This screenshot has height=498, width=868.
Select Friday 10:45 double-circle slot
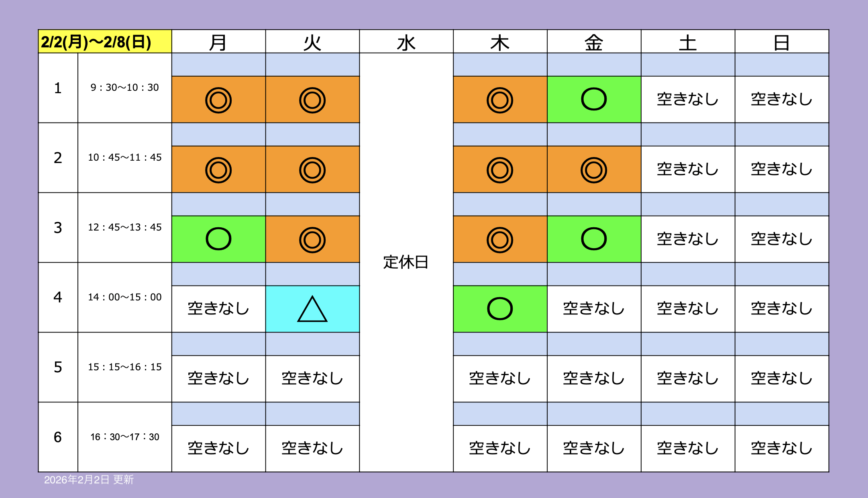click(594, 169)
